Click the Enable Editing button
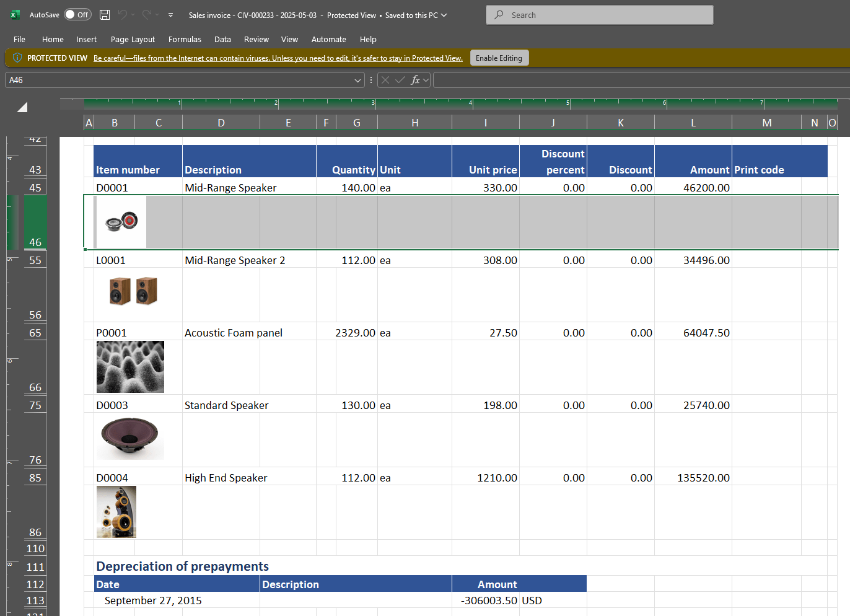Viewport: 850px width, 616px height. (x=499, y=58)
